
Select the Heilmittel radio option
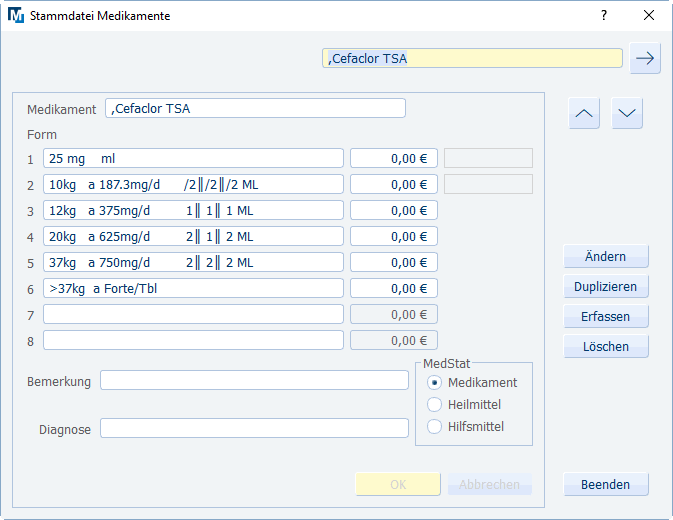coord(434,405)
